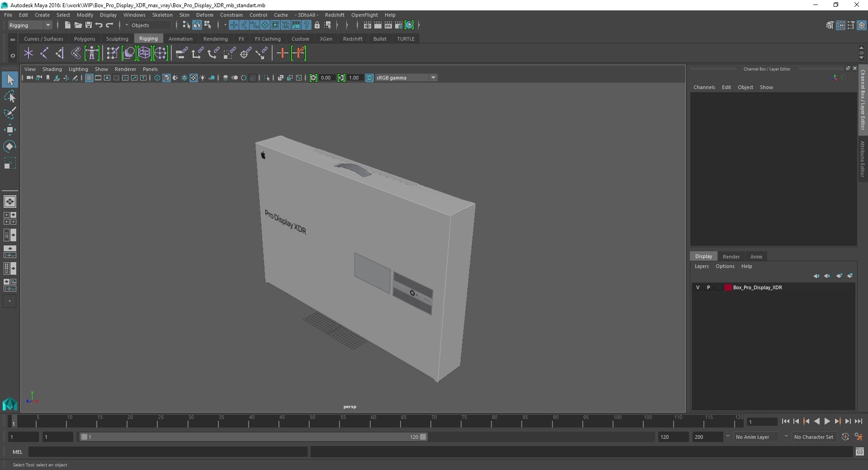868x470 pixels.
Task: Toggle selection lock icon
Action: (317, 25)
